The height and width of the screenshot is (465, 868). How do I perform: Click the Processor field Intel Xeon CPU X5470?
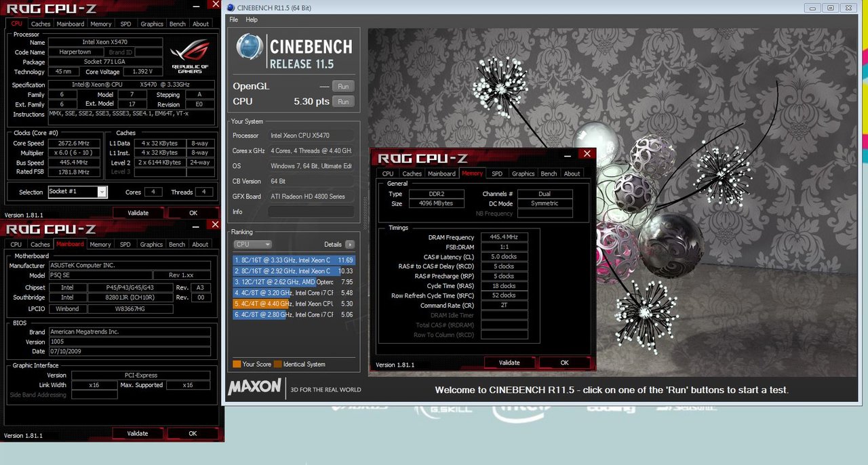(x=311, y=135)
